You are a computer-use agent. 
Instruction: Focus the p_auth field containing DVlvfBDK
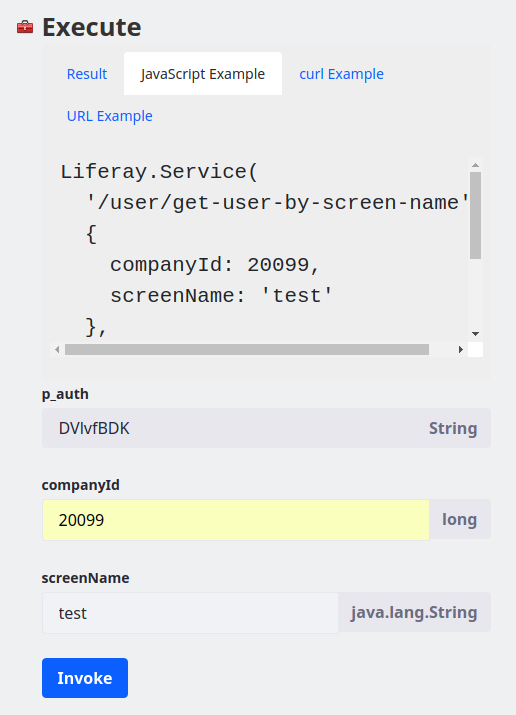[266, 428]
